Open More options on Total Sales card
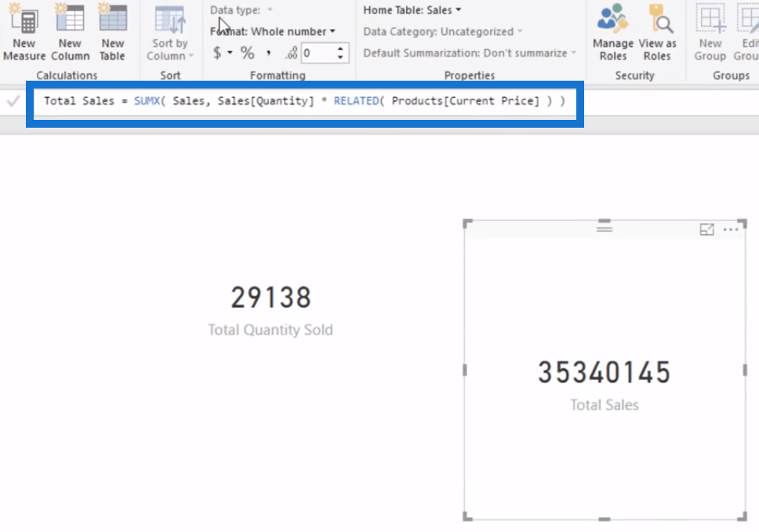The width and height of the screenshot is (759, 532). (731, 230)
